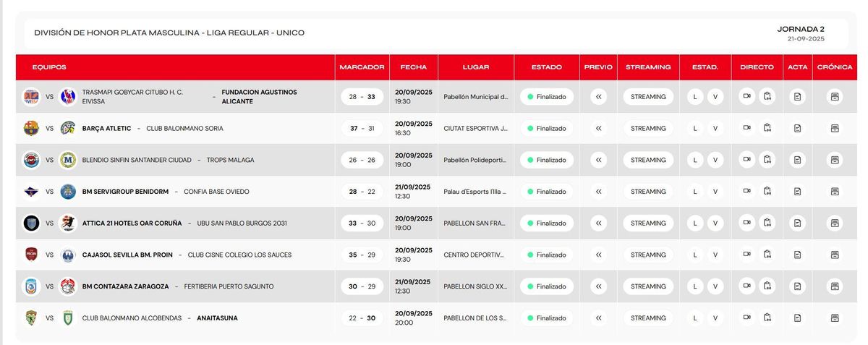Click the ESTADO column header
The width and height of the screenshot is (868, 345).
[x=546, y=67]
